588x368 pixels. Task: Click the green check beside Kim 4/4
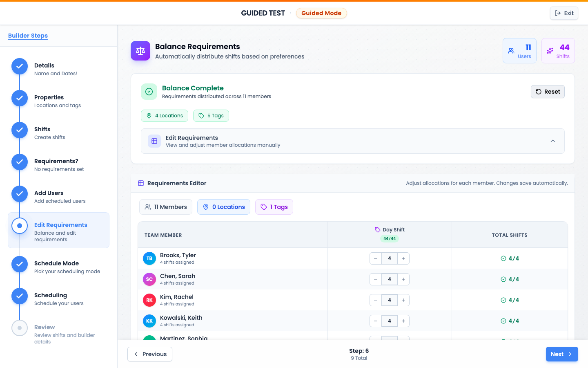pos(503,300)
